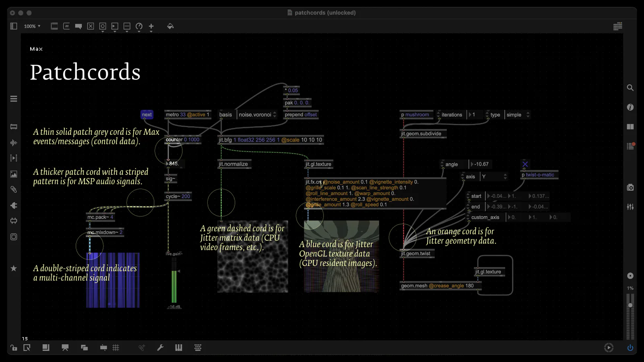This screenshot has width=644, height=362.
Task: Toggle patcher lock icon in bottom toolbar
Action: 14,348
